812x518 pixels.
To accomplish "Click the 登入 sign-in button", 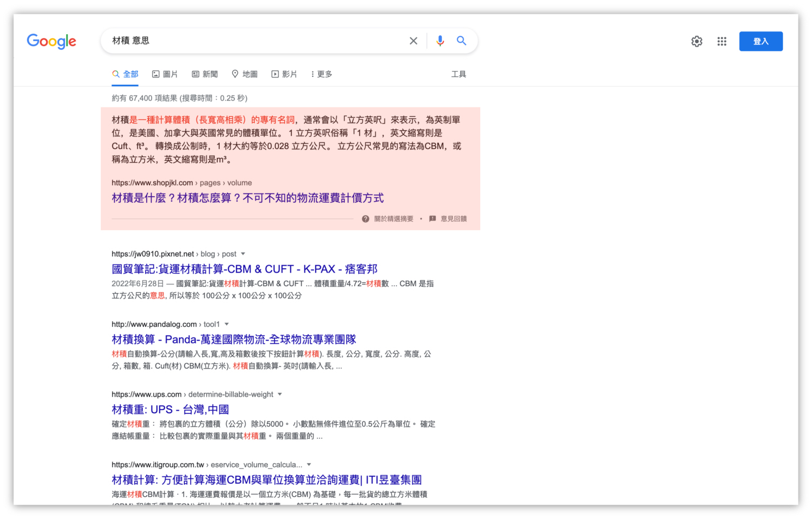I will 761,41.
